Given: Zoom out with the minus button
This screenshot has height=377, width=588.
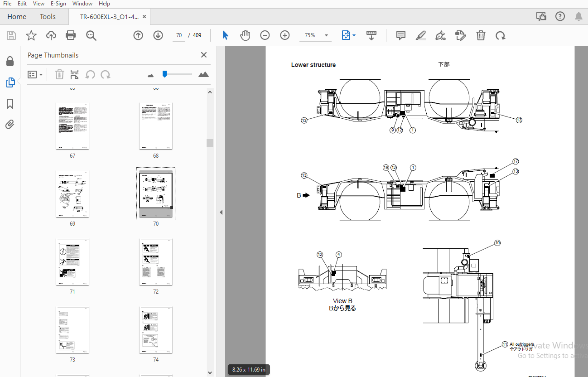Looking at the screenshot, I should 265,35.
